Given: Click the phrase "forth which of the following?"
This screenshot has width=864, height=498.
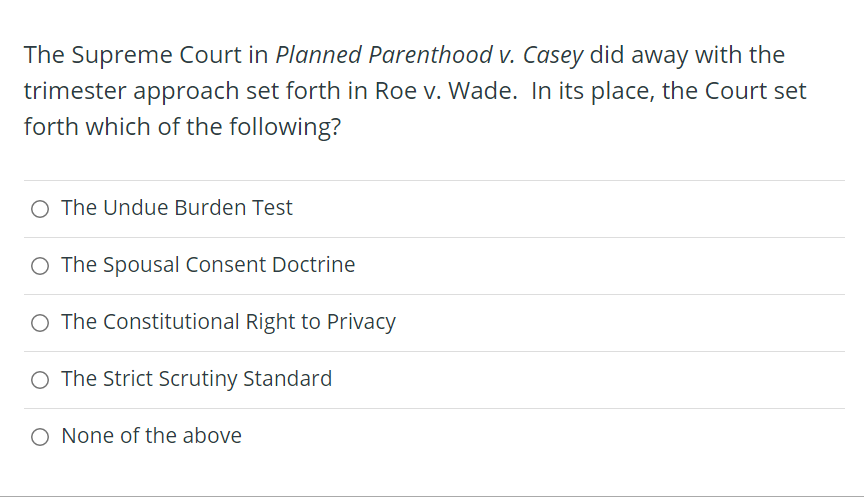Looking at the screenshot, I should click(182, 129).
